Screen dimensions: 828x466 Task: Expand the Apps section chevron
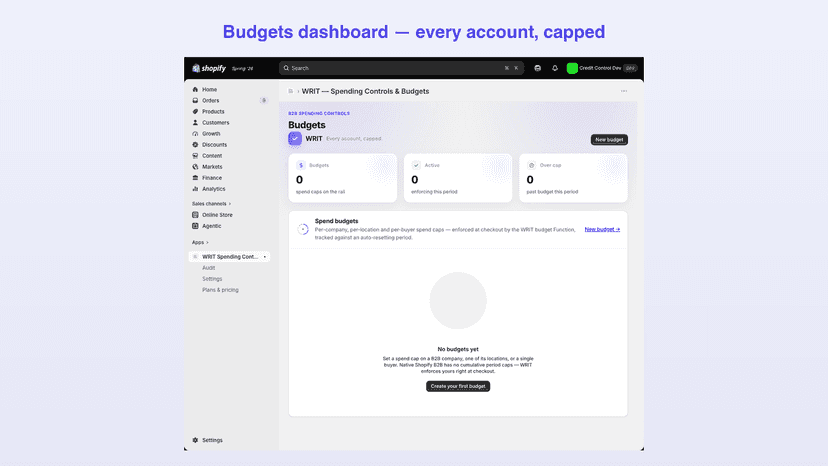(x=207, y=243)
